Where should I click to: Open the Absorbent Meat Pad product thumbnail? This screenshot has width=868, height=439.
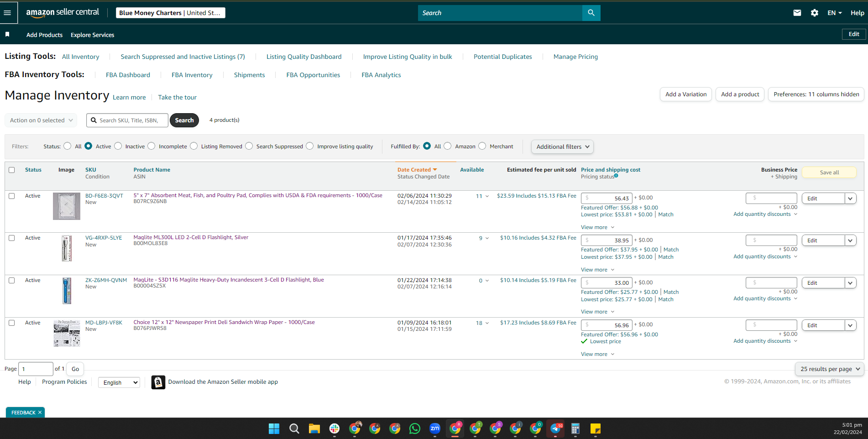tap(67, 206)
